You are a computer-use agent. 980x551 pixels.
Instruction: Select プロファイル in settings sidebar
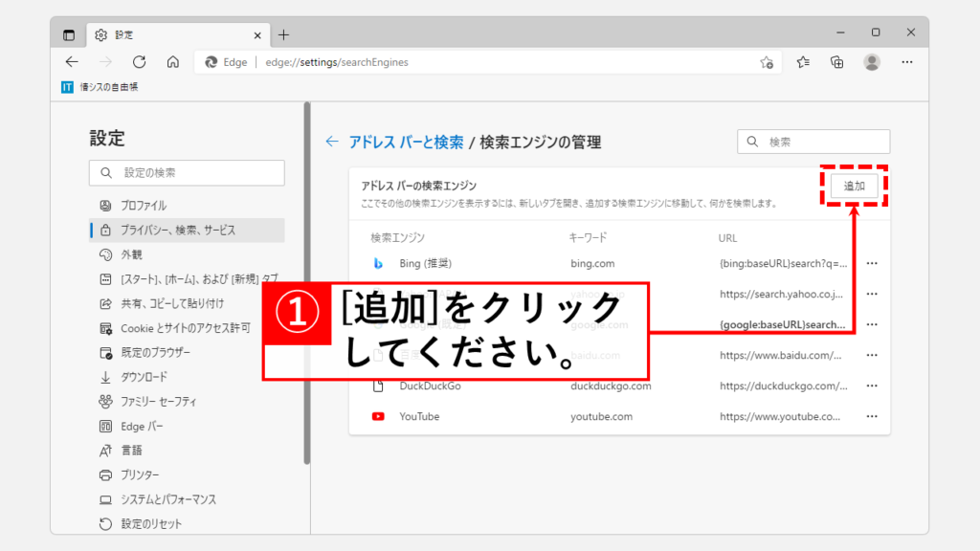(x=143, y=206)
